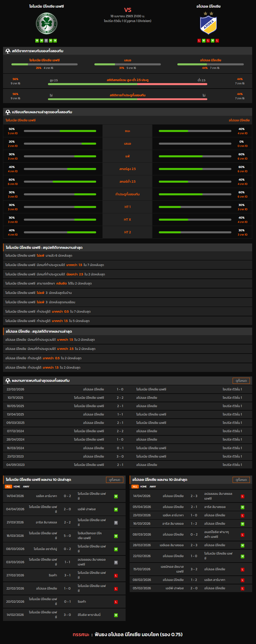Open the view-all button for head-to-head results
This screenshot has height=644, width=256.
point(241,381)
